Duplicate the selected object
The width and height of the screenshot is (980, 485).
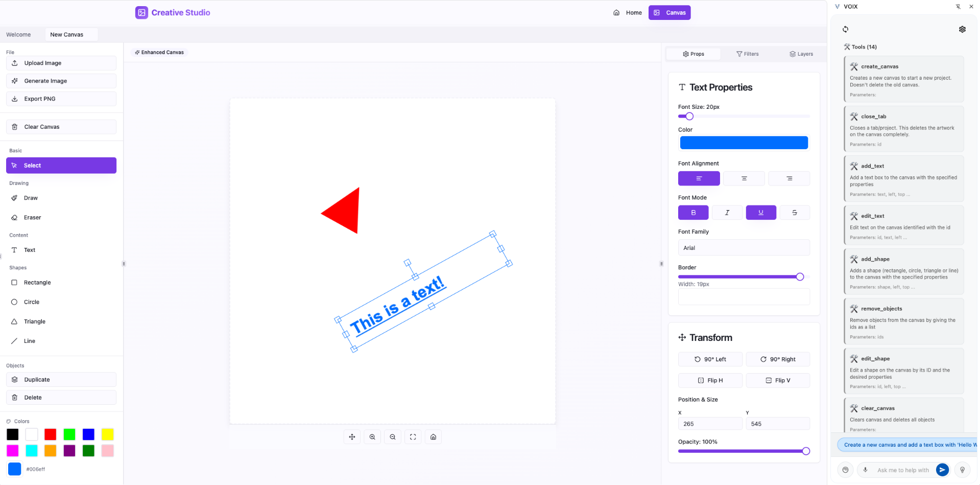click(61, 380)
